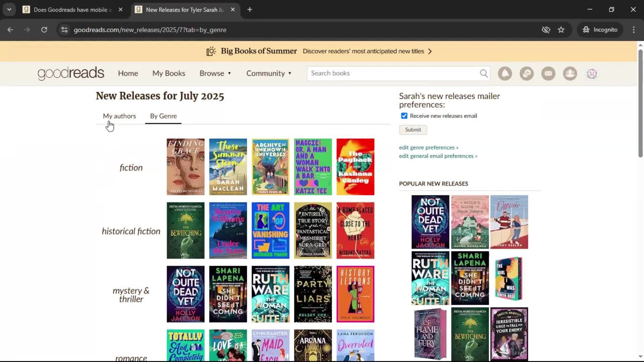Viewport: 644px width, 362px height.
Task: Reload the page
Action: pos(44,29)
